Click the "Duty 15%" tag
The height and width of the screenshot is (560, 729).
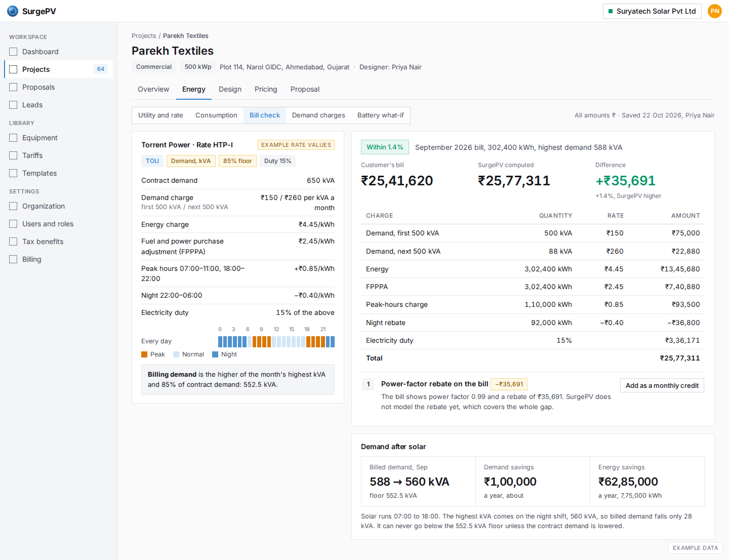coord(278,161)
